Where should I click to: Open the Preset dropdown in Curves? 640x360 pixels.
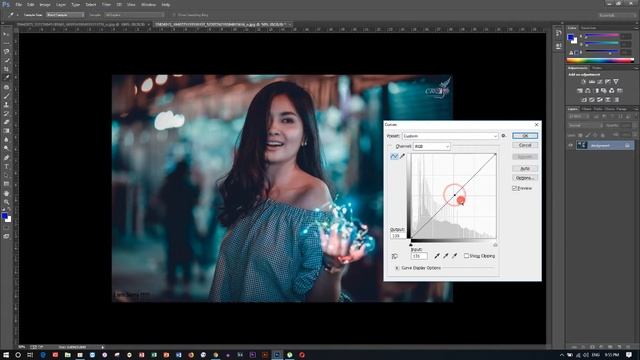tap(450, 136)
